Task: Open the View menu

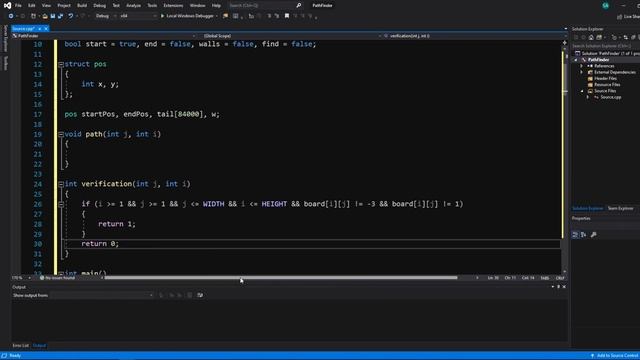Action: (x=46, y=5)
